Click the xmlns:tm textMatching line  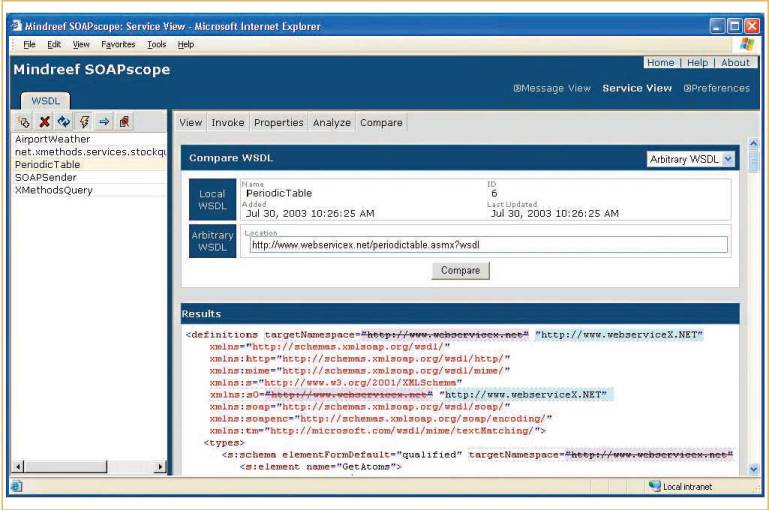coord(378,431)
